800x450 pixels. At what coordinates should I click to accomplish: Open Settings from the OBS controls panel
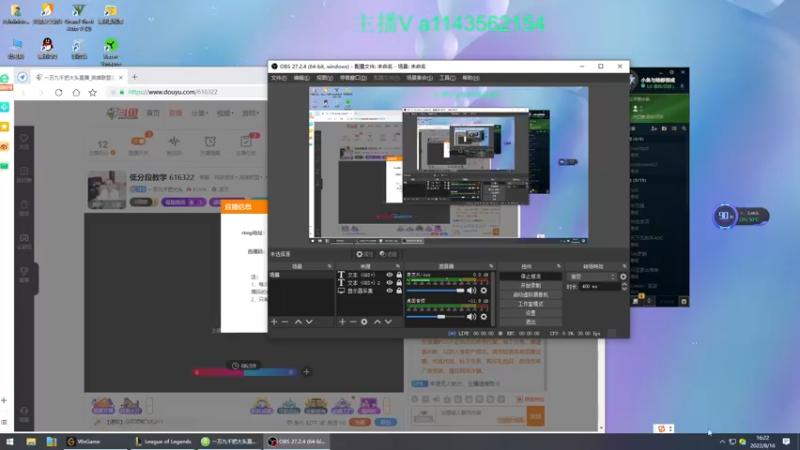tap(531, 313)
